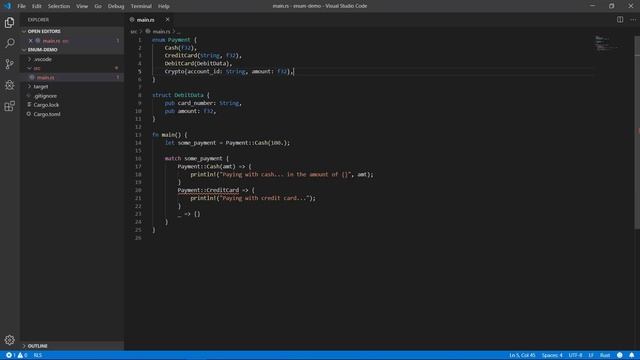Open the Search view in activity bar
Image resolution: width=640 pixels, height=360 pixels.
(9, 43)
